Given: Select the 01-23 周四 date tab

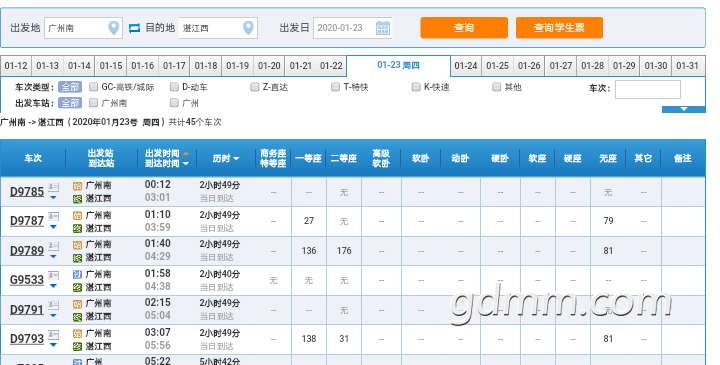Looking at the screenshot, I should click(398, 65).
